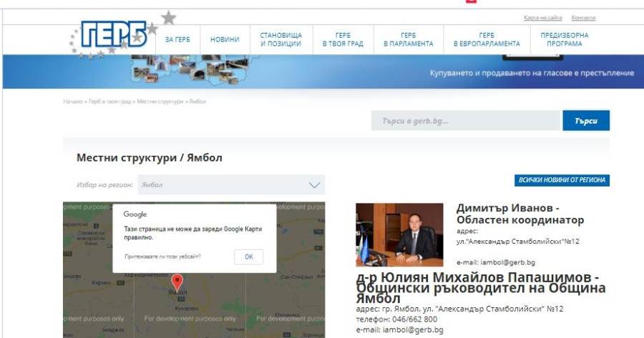Screen dimensions: 644x338
Task: Click the Контакти link in header
Action: tap(584, 18)
